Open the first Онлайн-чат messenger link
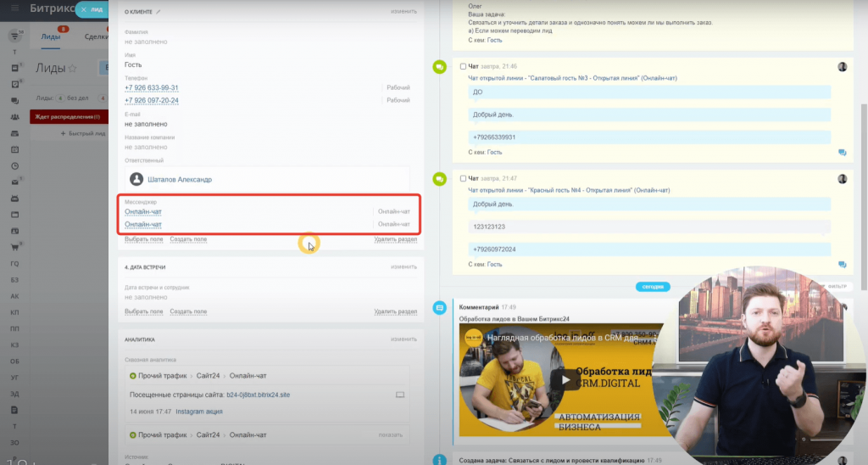The height and width of the screenshot is (465, 868). click(142, 212)
